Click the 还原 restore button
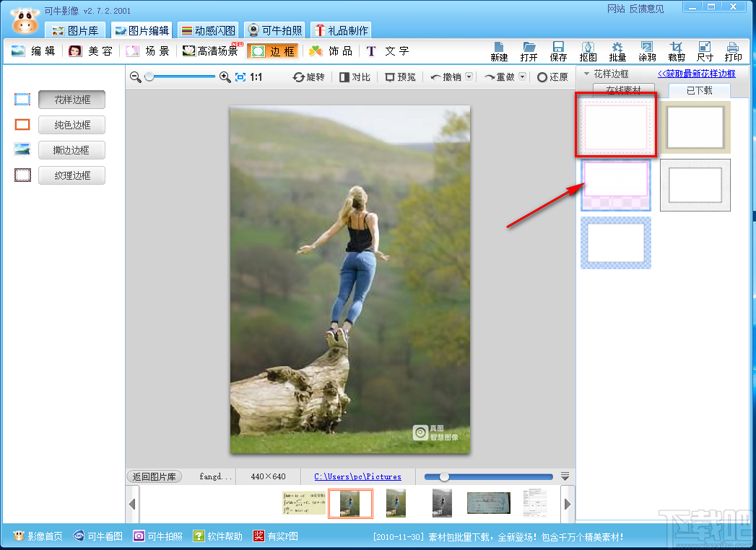756x550 pixels. pos(552,77)
